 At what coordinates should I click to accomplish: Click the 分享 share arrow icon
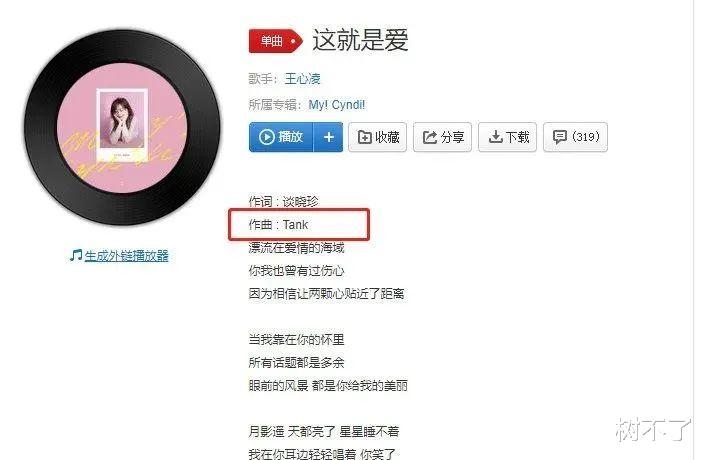coord(430,137)
